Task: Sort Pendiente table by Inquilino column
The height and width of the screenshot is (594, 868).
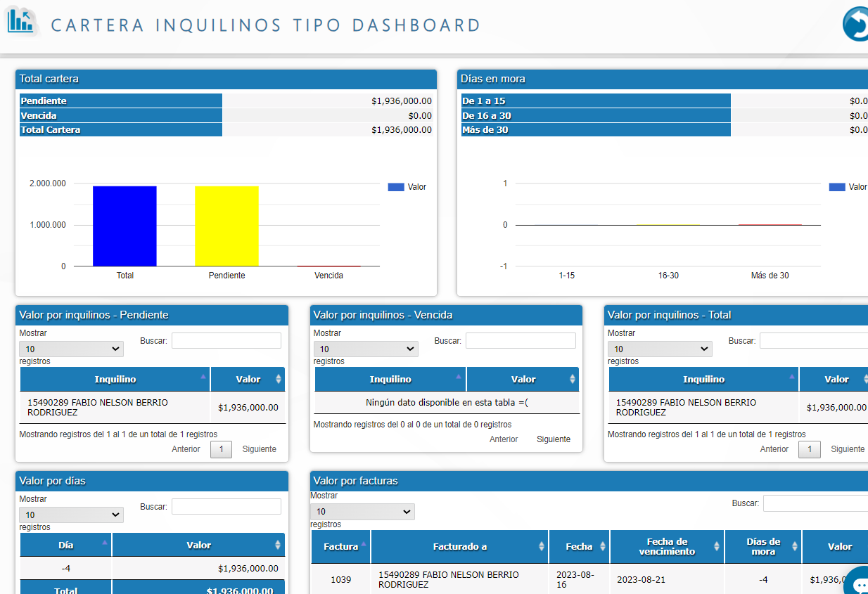Action: pyautogui.click(x=115, y=380)
